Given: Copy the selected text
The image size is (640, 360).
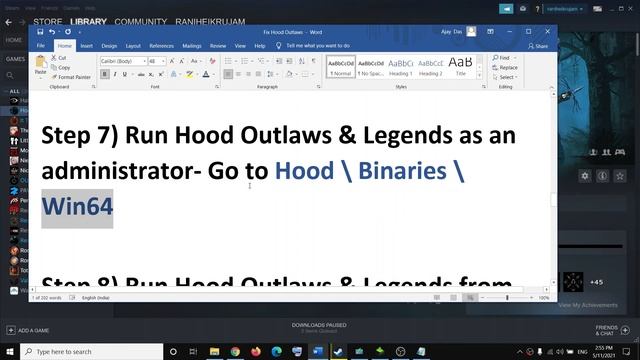Looking at the screenshot, I should 60,67.
